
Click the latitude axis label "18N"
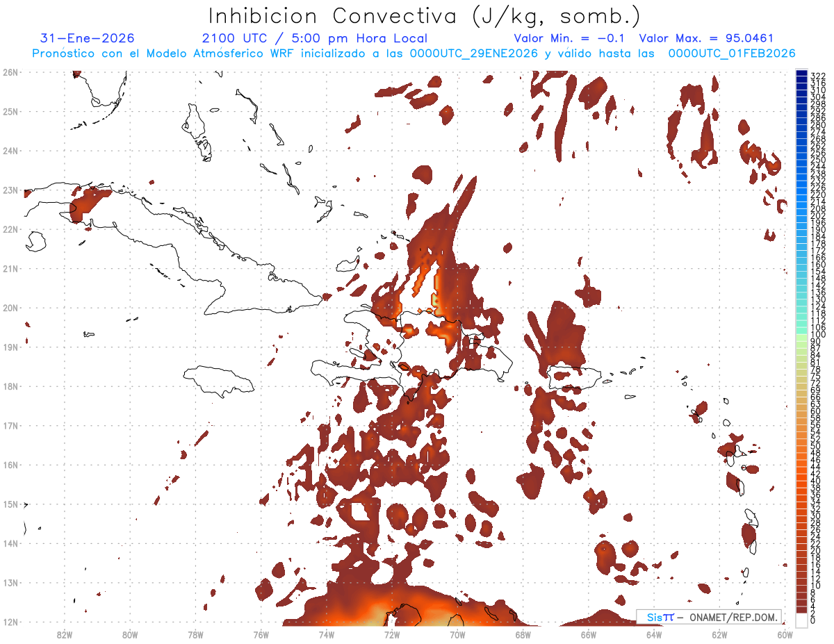[x=10, y=386]
